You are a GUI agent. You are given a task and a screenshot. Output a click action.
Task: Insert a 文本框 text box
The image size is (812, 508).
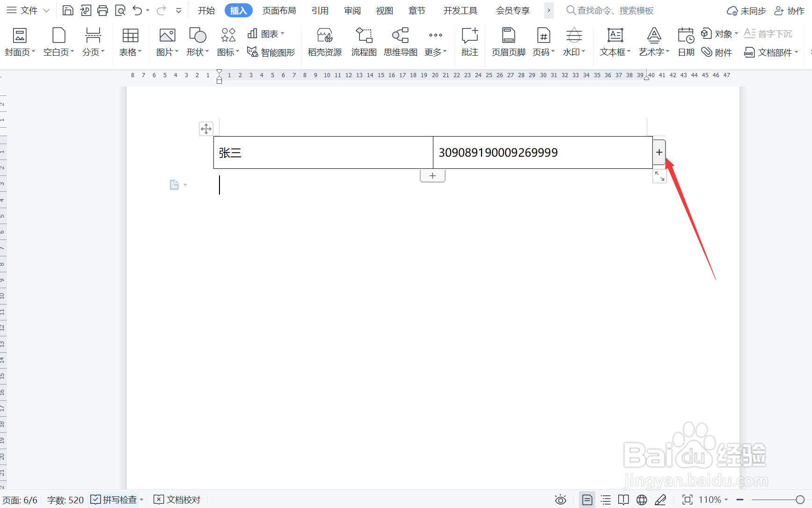click(x=615, y=42)
